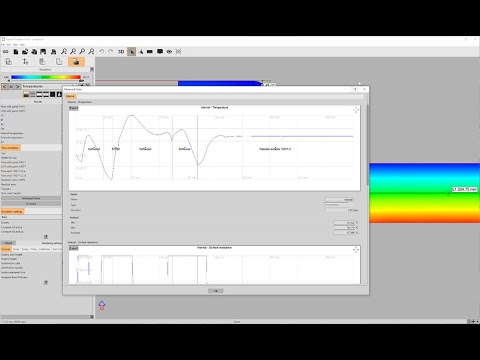Click the left handle under color scale
Viewport: 480px width, 360px height.
tap(9, 81)
